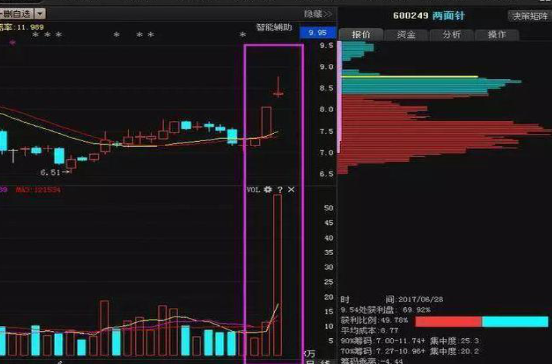The image size is (552, 364).
Task: Click the small magenta marker under the turnover rate
Action: pyautogui.click(x=13, y=43)
